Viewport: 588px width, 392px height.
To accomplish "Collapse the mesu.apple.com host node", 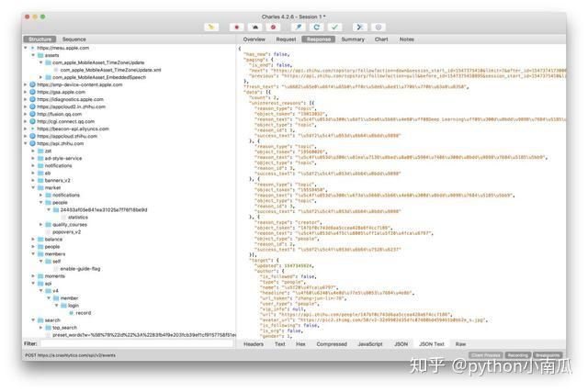I will point(25,48).
